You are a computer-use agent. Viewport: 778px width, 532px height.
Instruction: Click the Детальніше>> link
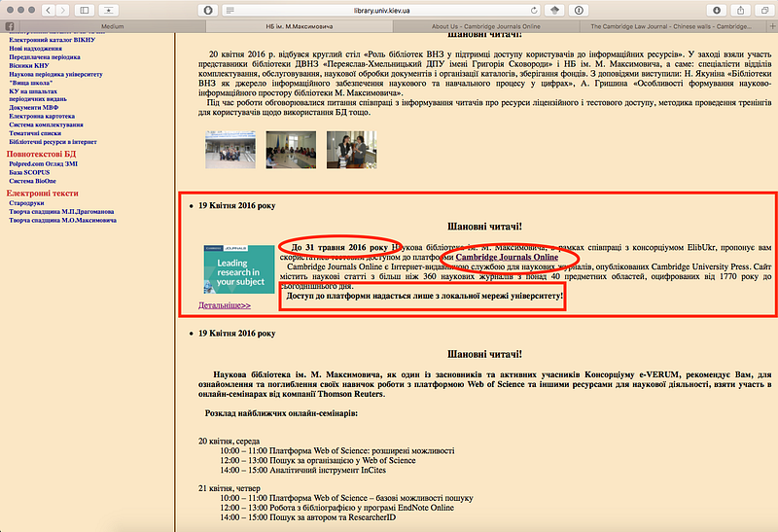(x=225, y=305)
